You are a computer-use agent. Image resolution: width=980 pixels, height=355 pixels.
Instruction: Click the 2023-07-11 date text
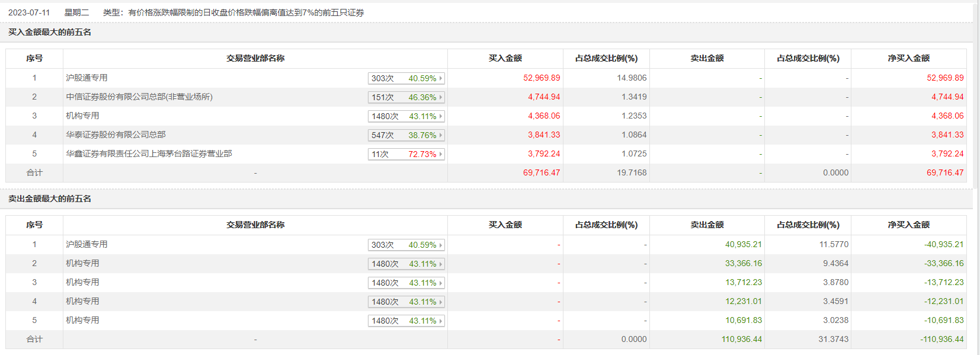(29, 12)
